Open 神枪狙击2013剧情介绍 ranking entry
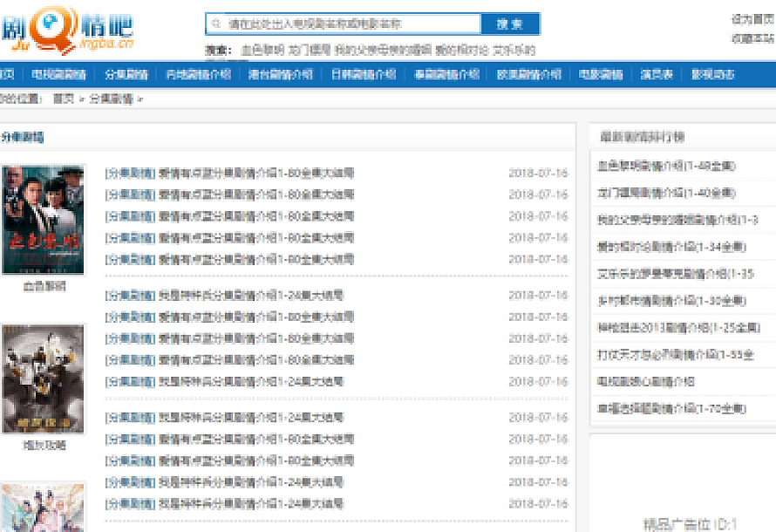The image size is (776, 532). click(677, 328)
